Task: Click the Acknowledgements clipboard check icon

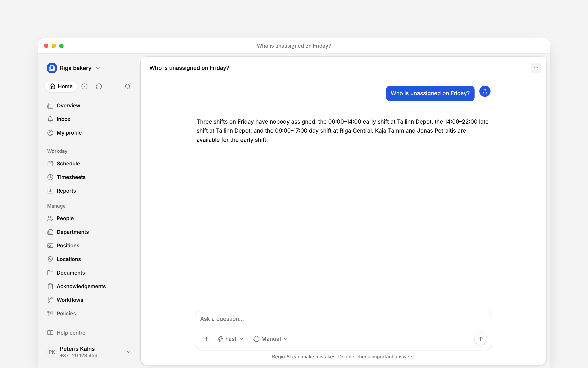Action: click(x=50, y=286)
